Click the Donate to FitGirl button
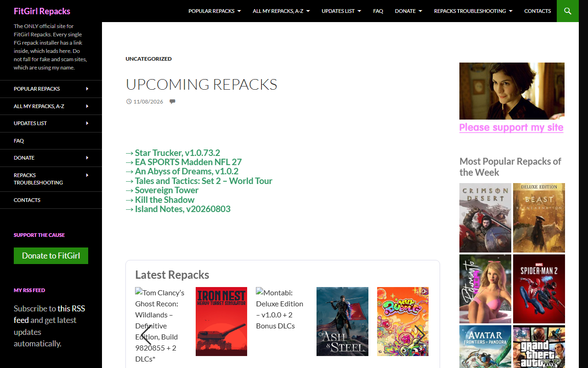588x368 pixels. click(x=51, y=256)
